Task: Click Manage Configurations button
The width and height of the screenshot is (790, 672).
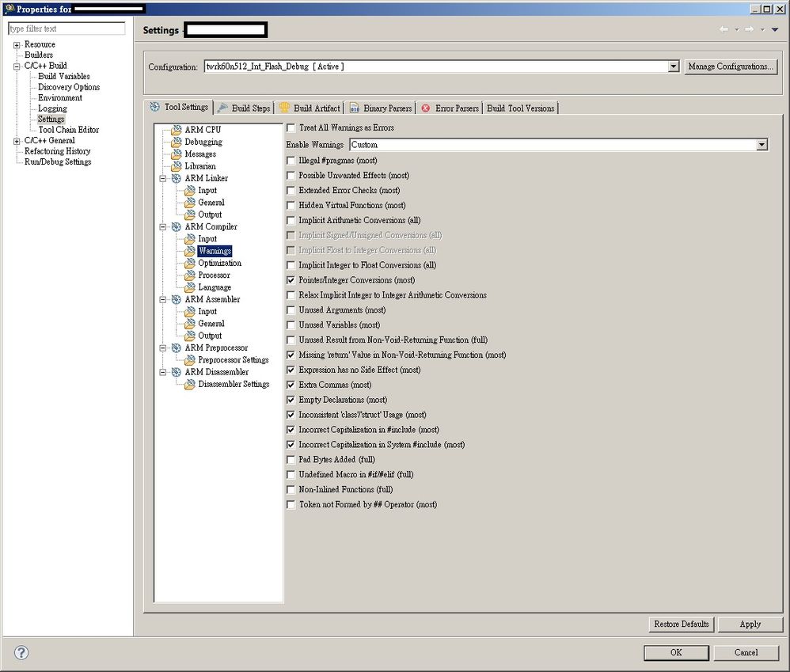Action: [x=731, y=66]
